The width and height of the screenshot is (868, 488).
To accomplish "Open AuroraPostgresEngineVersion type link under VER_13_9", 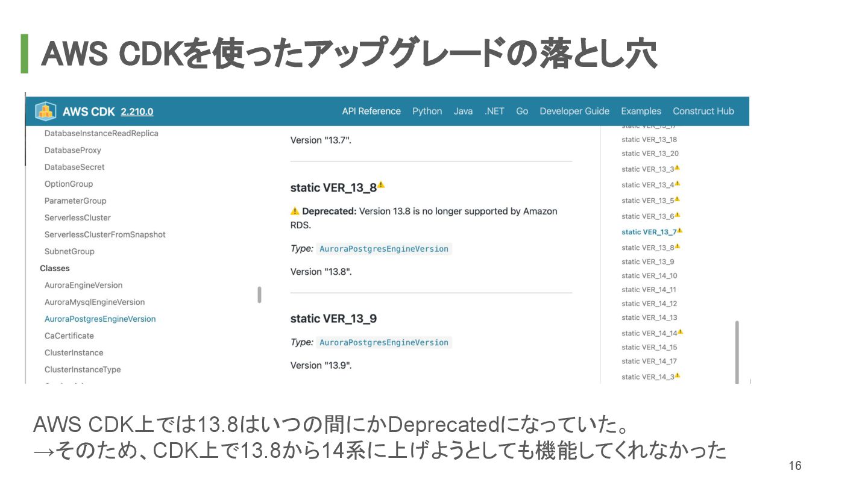I will coord(384,342).
